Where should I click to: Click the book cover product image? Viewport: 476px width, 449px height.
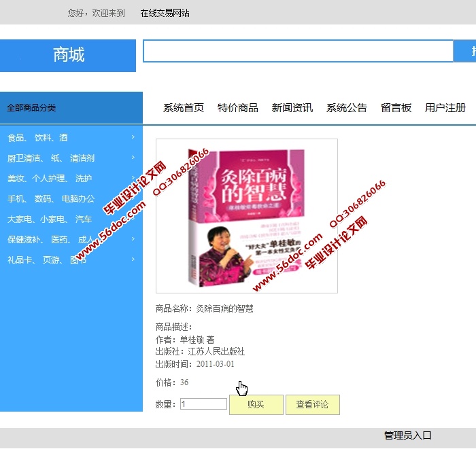click(246, 216)
